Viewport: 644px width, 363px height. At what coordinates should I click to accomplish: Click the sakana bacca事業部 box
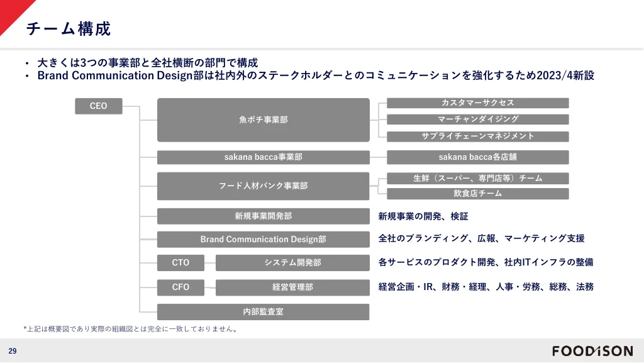click(x=264, y=157)
